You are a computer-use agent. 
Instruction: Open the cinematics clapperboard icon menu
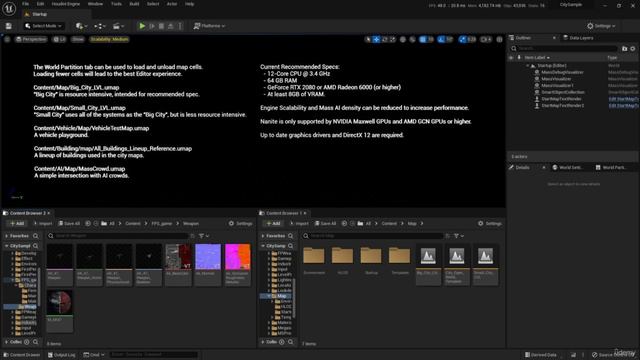coord(118,26)
